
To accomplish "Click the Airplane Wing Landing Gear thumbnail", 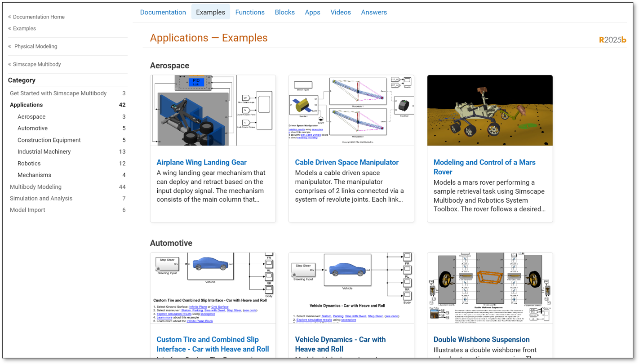I will 213,111.
